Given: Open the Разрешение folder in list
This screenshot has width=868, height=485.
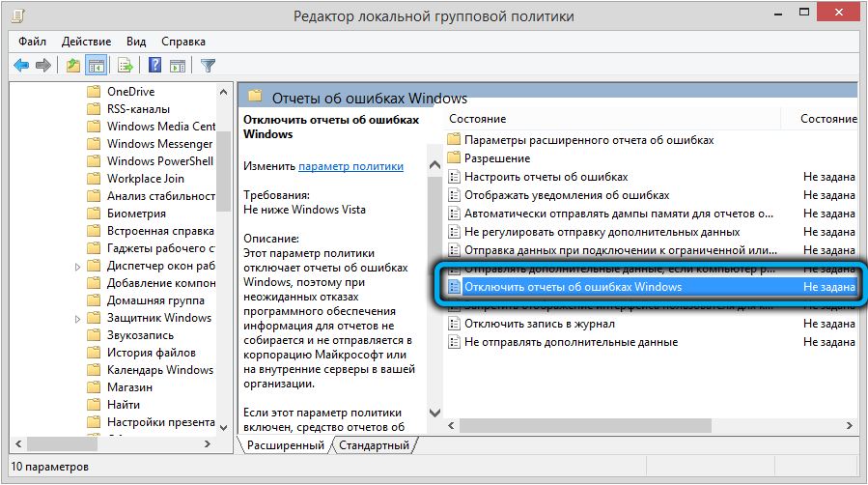Looking at the screenshot, I should coord(496,158).
